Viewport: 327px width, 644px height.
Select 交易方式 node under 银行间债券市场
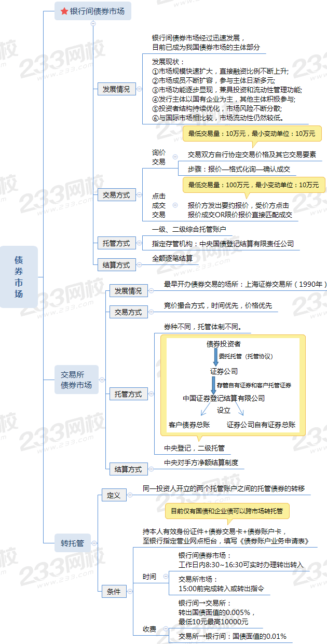[116, 195]
